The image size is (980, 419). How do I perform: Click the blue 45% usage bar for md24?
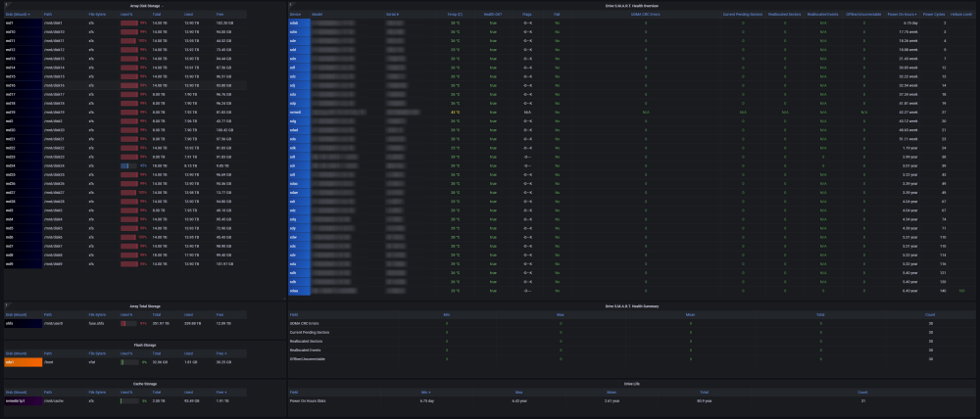coord(129,166)
